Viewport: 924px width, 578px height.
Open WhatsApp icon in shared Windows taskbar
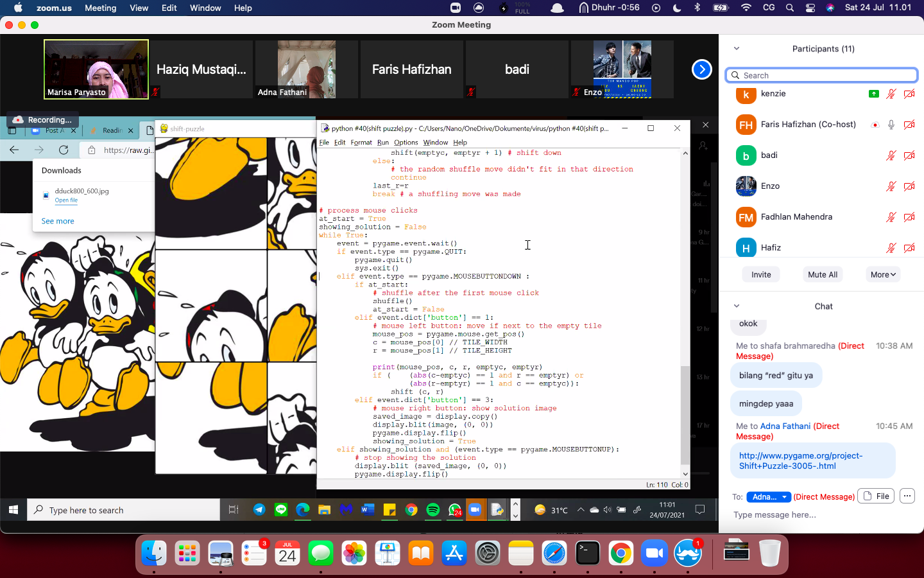[x=455, y=510]
